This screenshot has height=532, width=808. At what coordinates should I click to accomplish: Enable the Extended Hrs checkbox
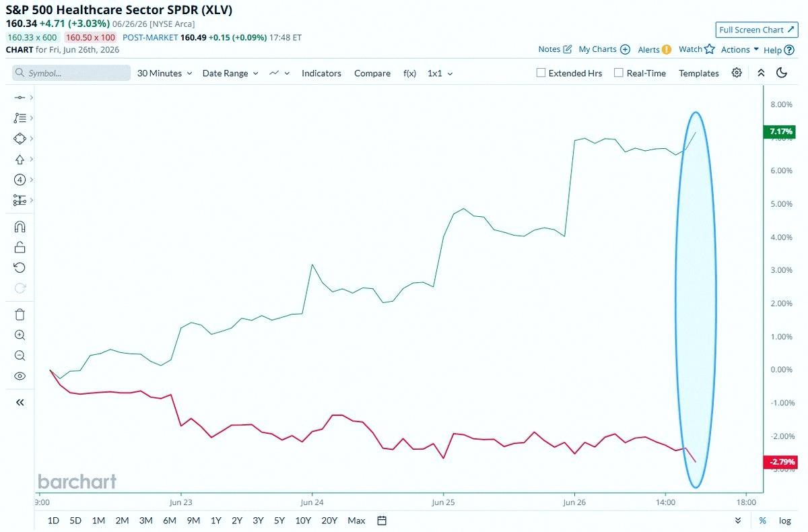click(541, 73)
